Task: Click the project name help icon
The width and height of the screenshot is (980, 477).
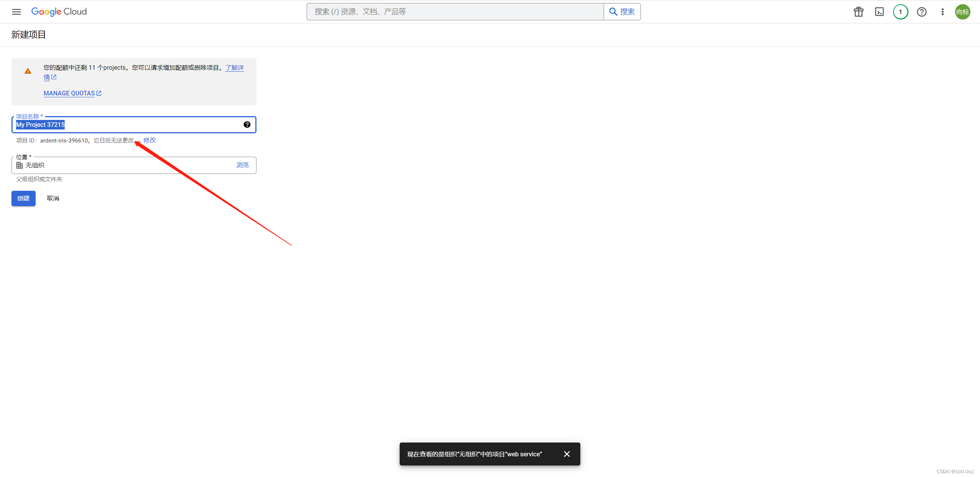Action: click(247, 125)
